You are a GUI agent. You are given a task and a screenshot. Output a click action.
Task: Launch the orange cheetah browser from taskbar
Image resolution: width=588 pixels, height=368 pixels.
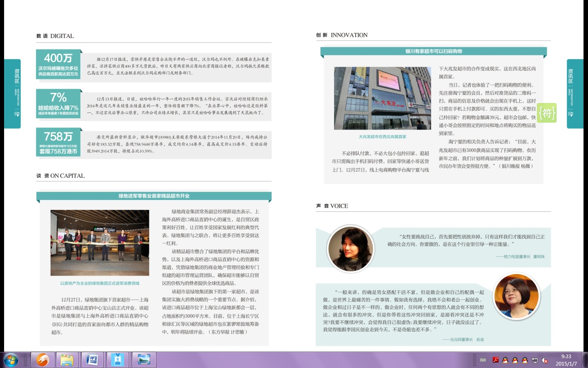point(42,360)
